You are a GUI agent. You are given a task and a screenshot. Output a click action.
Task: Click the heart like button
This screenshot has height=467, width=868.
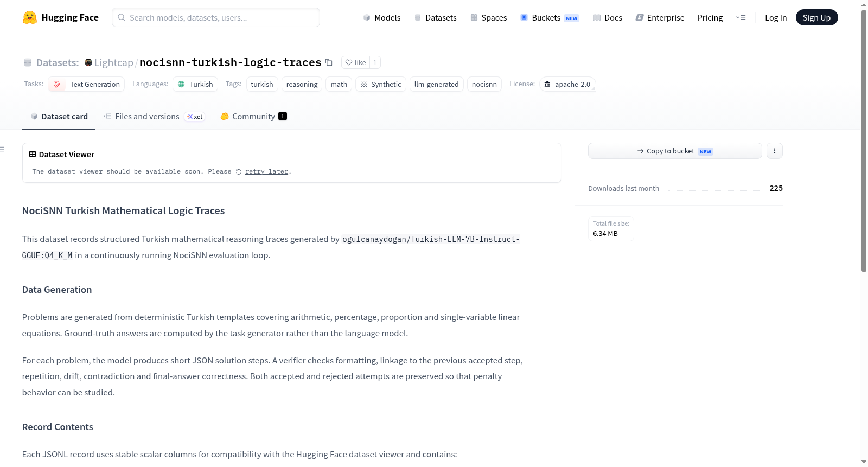[x=356, y=62]
